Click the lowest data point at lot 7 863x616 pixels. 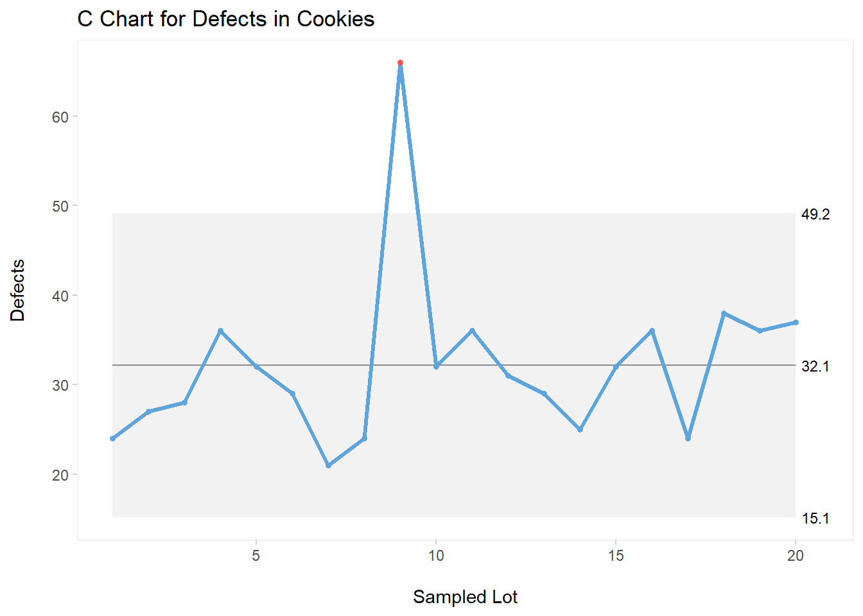click(x=328, y=465)
